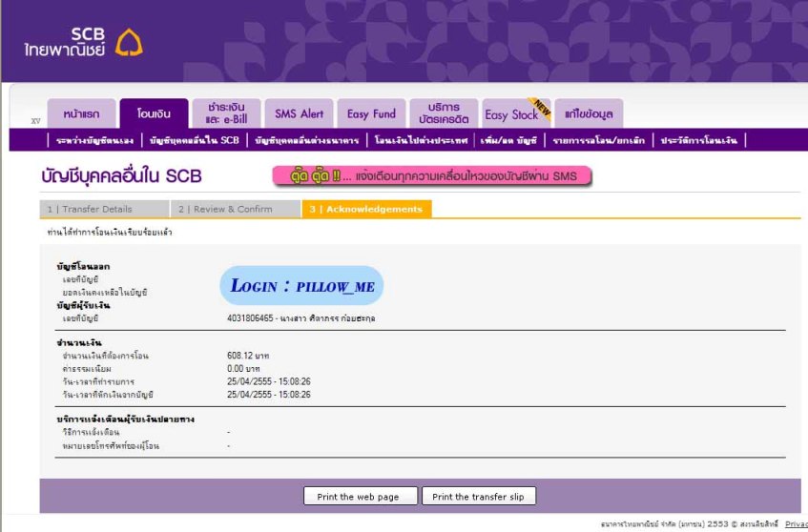
Task: Click the SCB ไทยพาณิชย์ logo
Action: (x=84, y=42)
